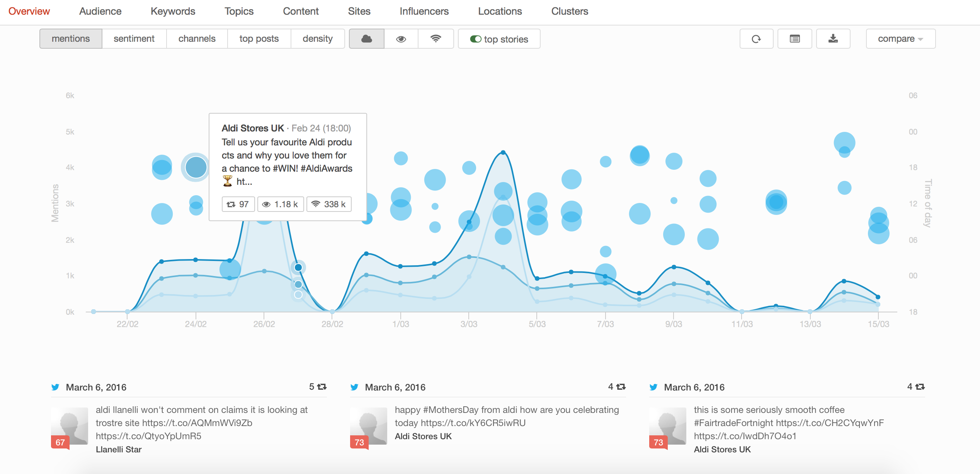Click the channels view button

(197, 39)
